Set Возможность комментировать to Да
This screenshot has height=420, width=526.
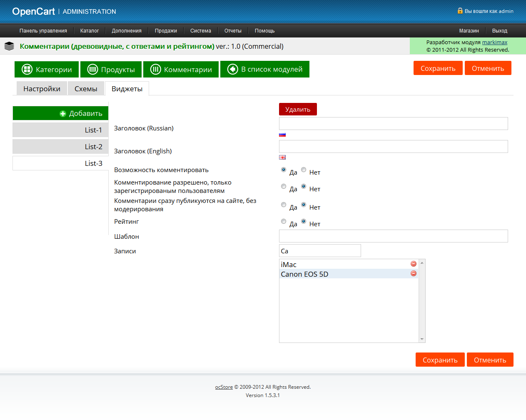pos(284,170)
